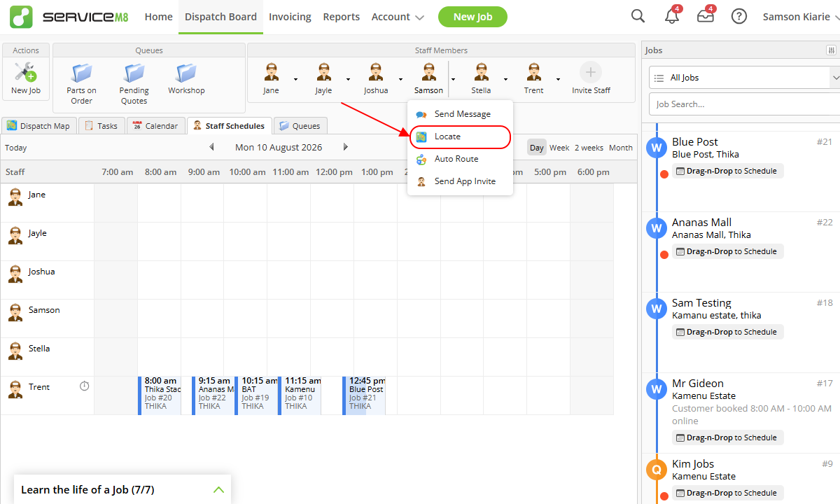Screen dimensions: 840x504
Task: Open Trent's 10:15 am BAT booking
Action: click(x=256, y=395)
